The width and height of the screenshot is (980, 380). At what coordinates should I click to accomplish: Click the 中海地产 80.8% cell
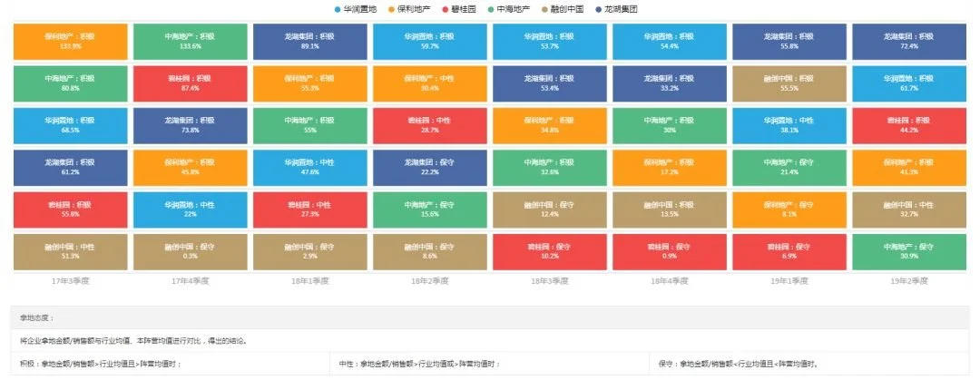pos(71,83)
